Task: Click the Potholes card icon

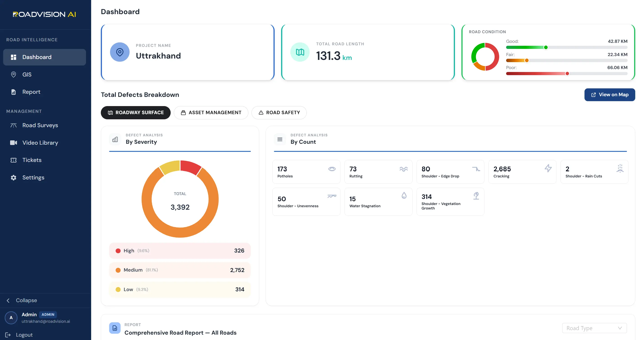Action: (332, 169)
